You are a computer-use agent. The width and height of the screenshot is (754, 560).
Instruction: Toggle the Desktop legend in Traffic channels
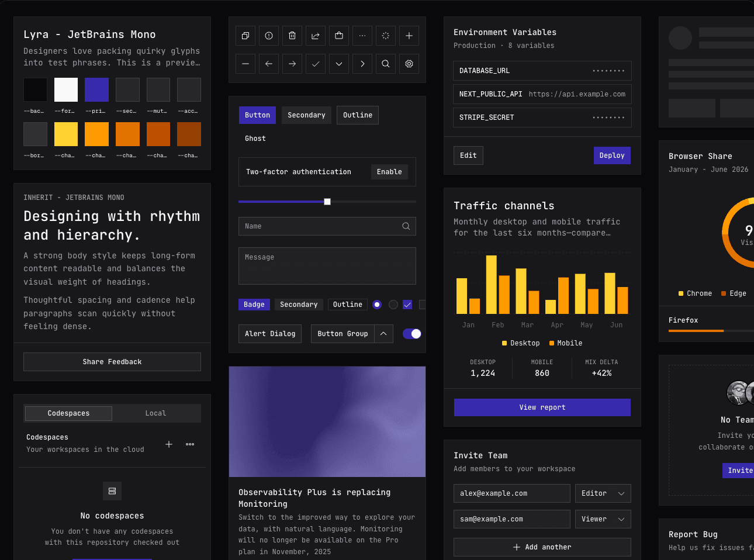521,343
